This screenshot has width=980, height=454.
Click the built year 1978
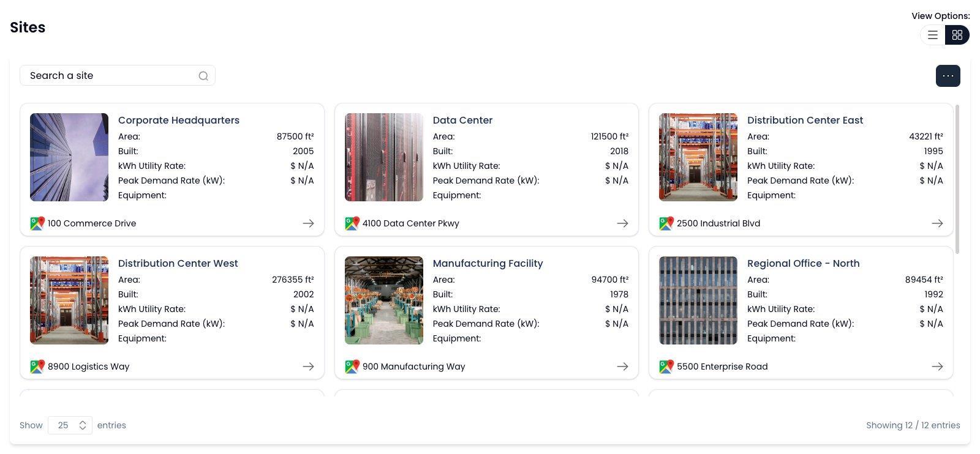coord(619,294)
